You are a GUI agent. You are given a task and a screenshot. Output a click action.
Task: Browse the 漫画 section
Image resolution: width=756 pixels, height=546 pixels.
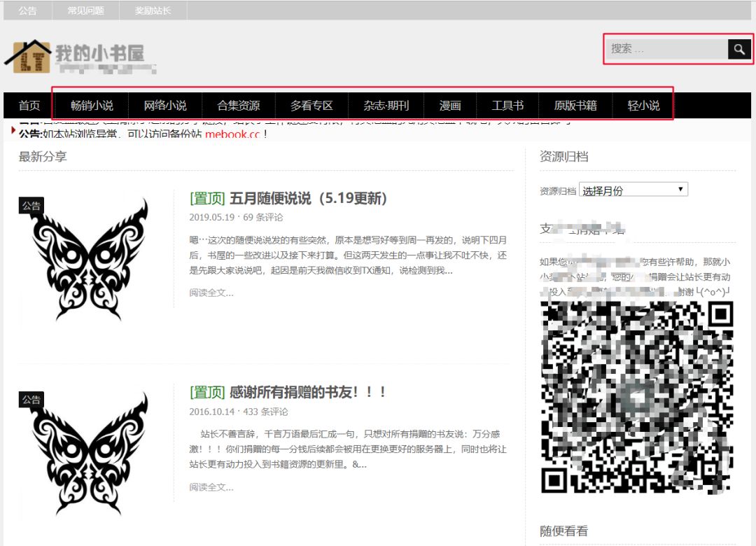450,105
